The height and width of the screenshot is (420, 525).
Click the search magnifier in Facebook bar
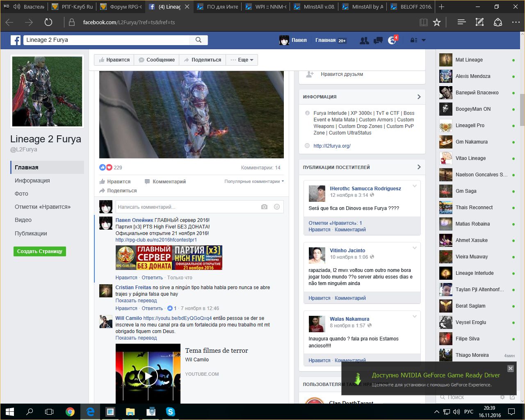pos(199,40)
